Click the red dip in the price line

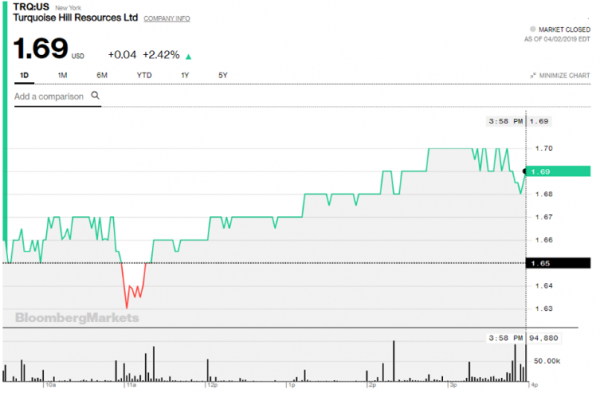tap(133, 285)
